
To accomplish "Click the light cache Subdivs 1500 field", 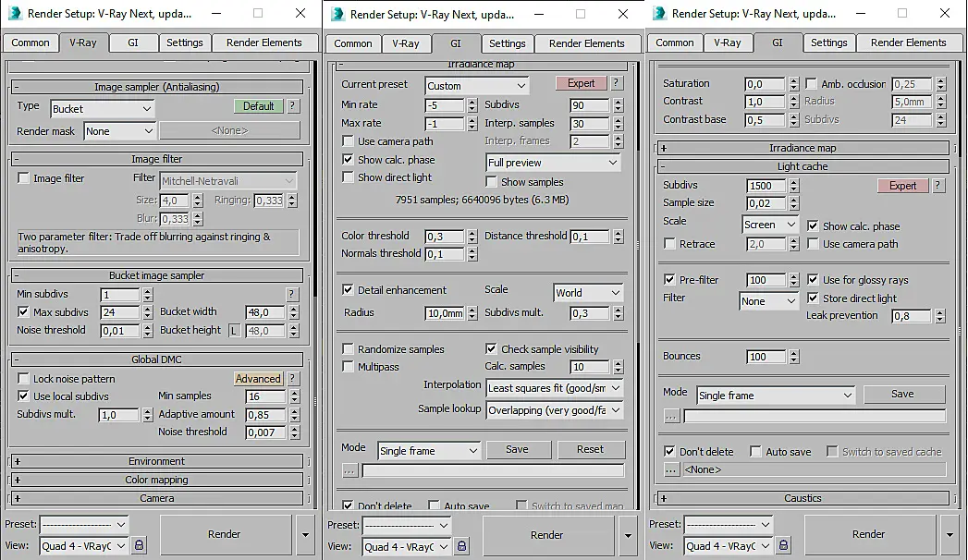I will pos(766,186).
